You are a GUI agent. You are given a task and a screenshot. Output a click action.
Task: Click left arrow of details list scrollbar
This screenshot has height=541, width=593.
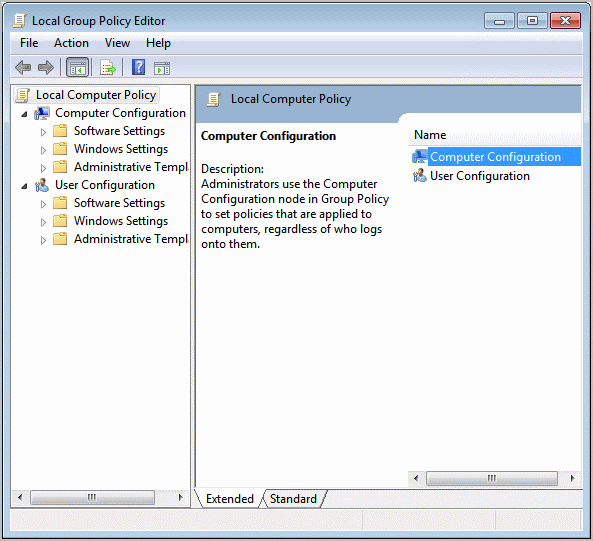click(x=416, y=478)
